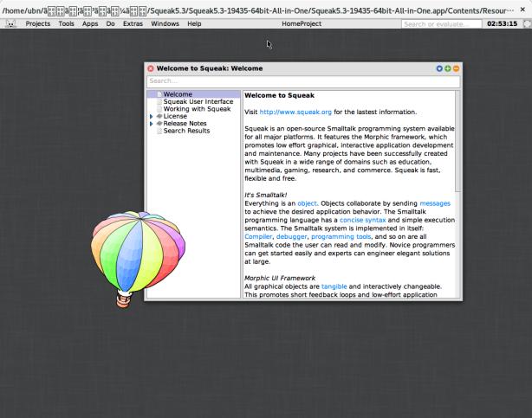Click the rainbow hot air balloon
532x418 pixels.
(x=138, y=260)
